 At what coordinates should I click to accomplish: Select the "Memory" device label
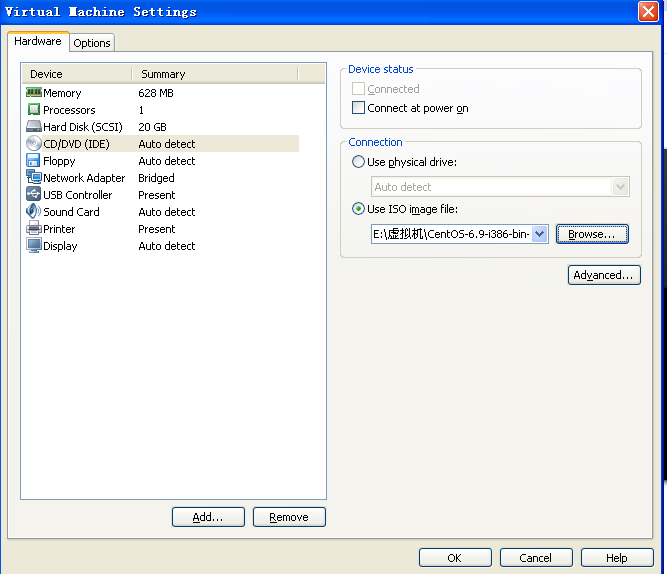62,93
